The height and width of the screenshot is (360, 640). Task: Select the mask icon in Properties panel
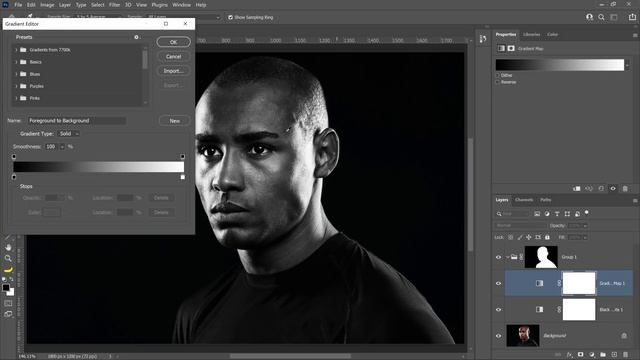pos(511,48)
